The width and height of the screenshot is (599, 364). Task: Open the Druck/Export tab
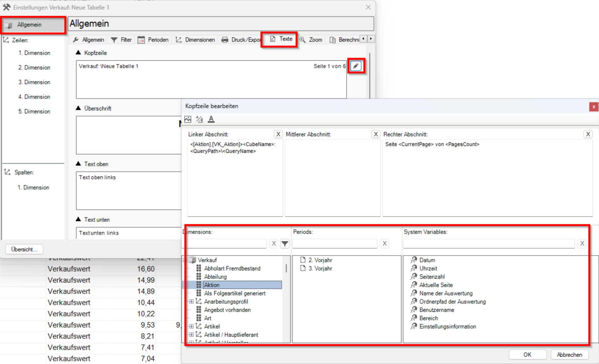[x=241, y=40]
